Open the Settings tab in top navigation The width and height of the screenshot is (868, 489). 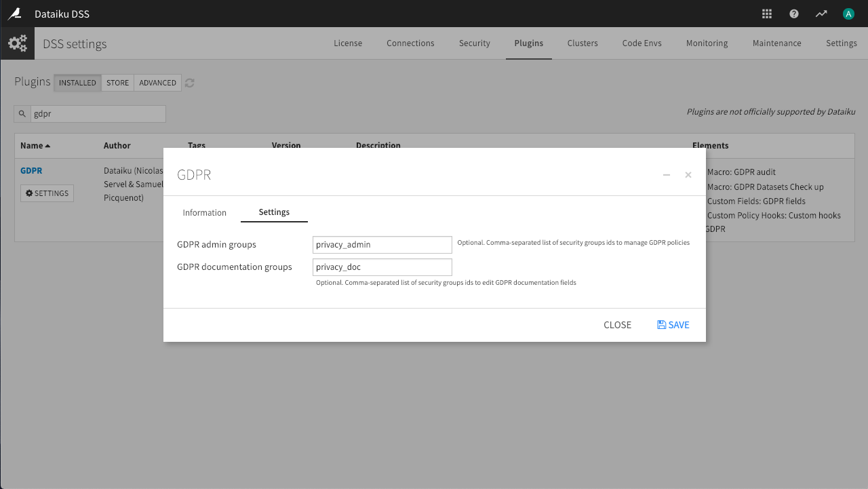coord(842,43)
